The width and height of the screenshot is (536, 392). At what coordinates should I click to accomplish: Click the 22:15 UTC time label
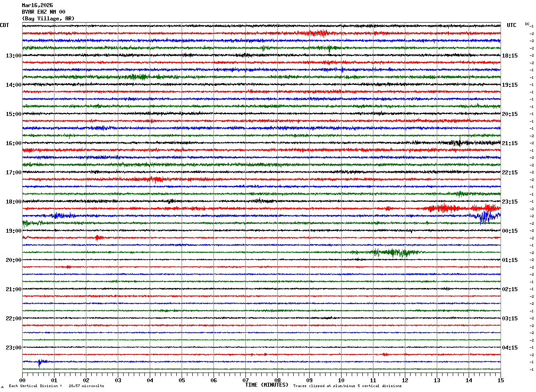(510, 173)
